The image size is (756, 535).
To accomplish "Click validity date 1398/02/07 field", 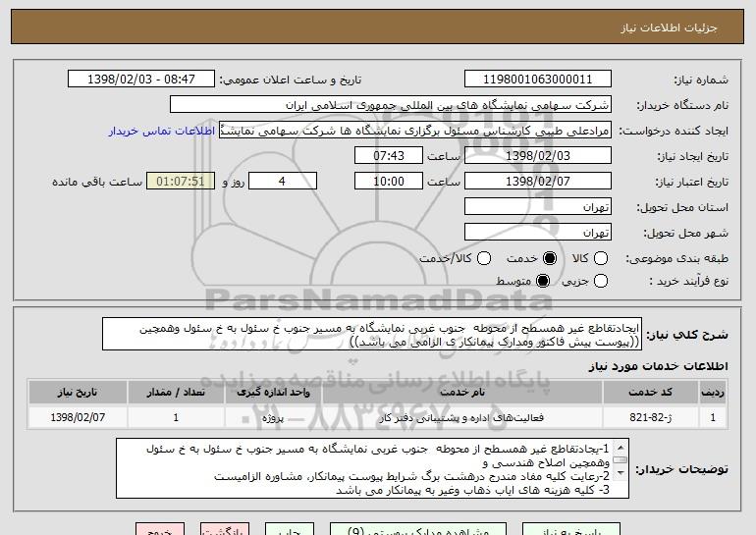I will click(538, 182).
